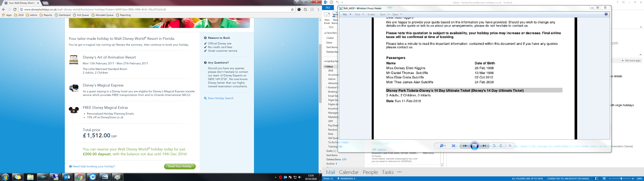644x181 pixels.
Task: Open the Drafts folder in Outlook
Action: click(x=331, y=151)
